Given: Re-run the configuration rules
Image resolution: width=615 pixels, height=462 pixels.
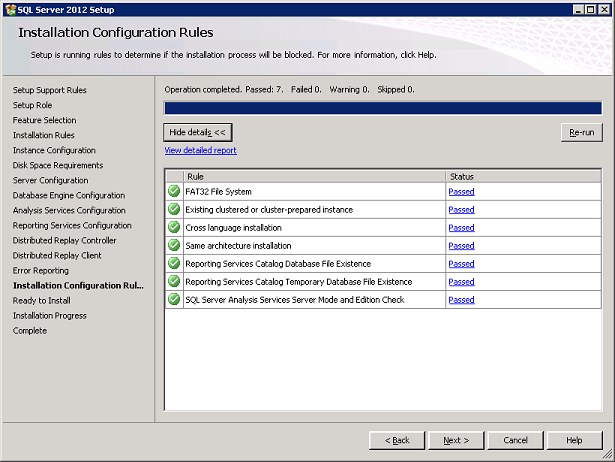Looking at the screenshot, I should pyautogui.click(x=582, y=133).
